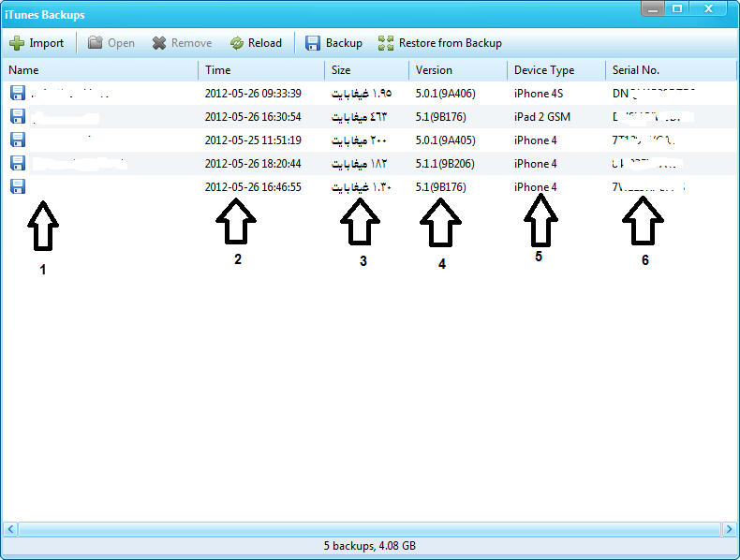Click the green plus Import icon

17,43
